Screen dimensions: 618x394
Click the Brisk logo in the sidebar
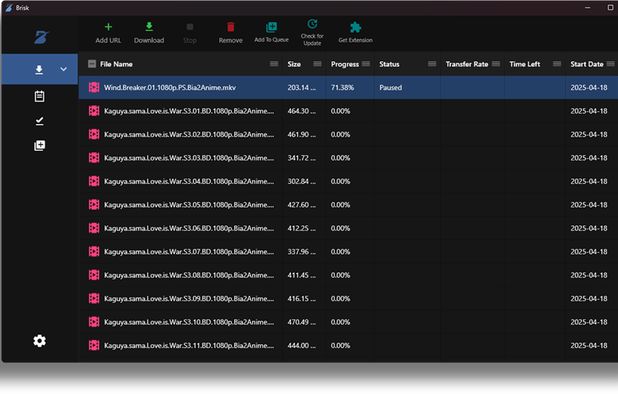point(41,37)
